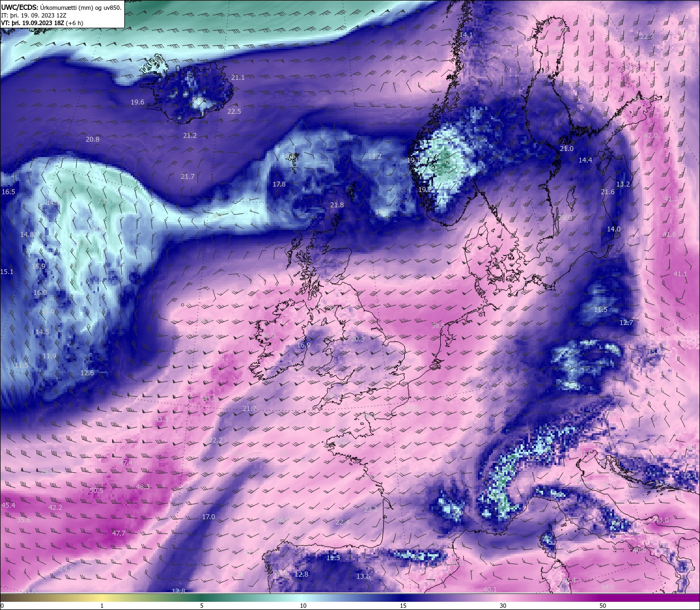Click the map value '17.8'
Screen dimensions: 700x610
pos(279,184)
